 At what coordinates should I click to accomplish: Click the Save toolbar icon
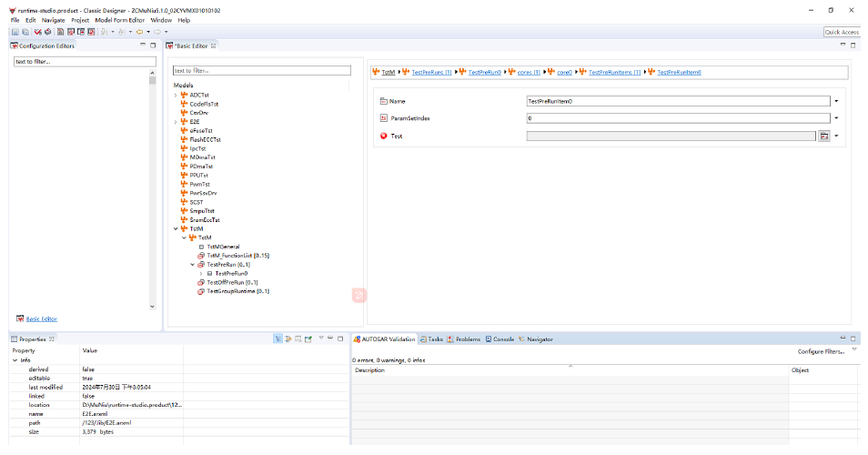15,32
